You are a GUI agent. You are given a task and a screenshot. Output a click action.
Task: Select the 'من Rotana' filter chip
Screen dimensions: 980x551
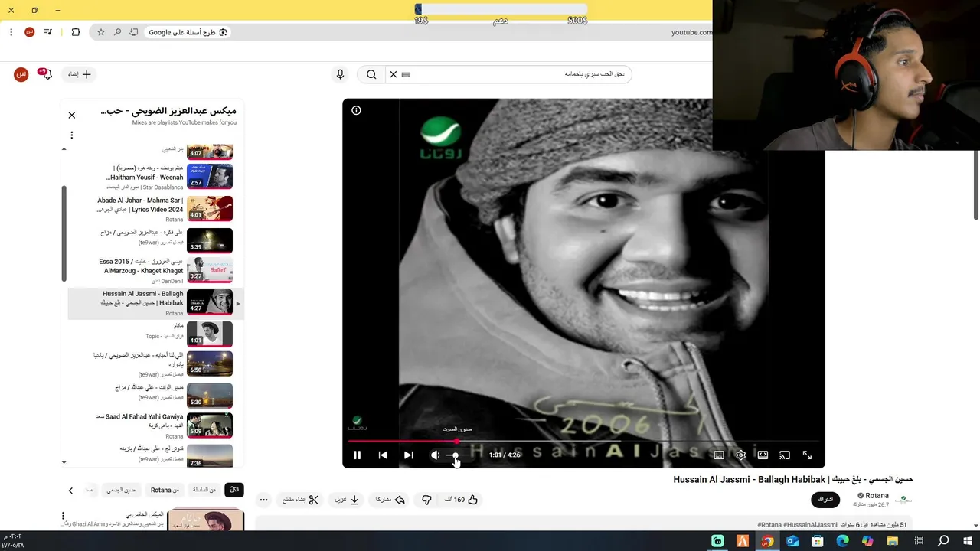pyautogui.click(x=165, y=490)
